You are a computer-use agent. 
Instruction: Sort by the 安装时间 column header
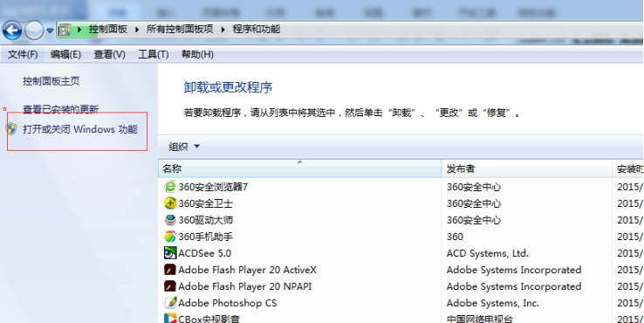(x=628, y=168)
